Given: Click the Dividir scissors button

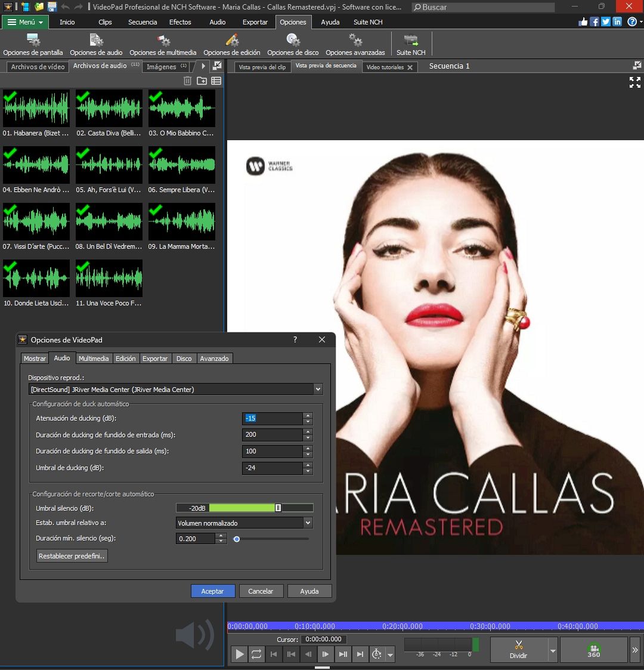Looking at the screenshot, I should [518, 649].
